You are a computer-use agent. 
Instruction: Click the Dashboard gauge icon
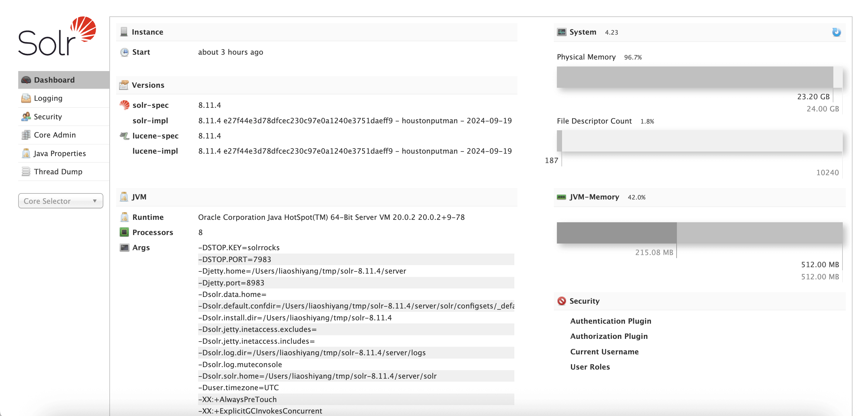click(26, 80)
